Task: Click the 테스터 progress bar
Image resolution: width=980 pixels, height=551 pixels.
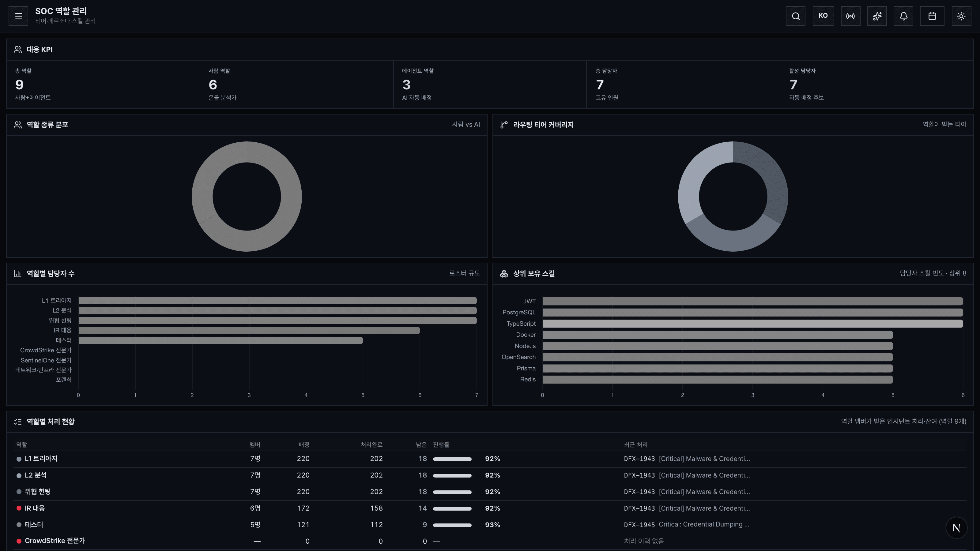Action: click(x=452, y=525)
